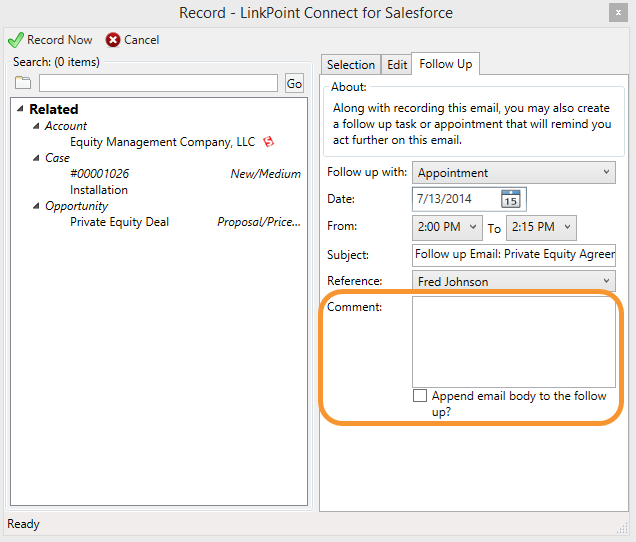Open the calendar date picker icon
The height and width of the screenshot is (542, 636).
[510, 199]
